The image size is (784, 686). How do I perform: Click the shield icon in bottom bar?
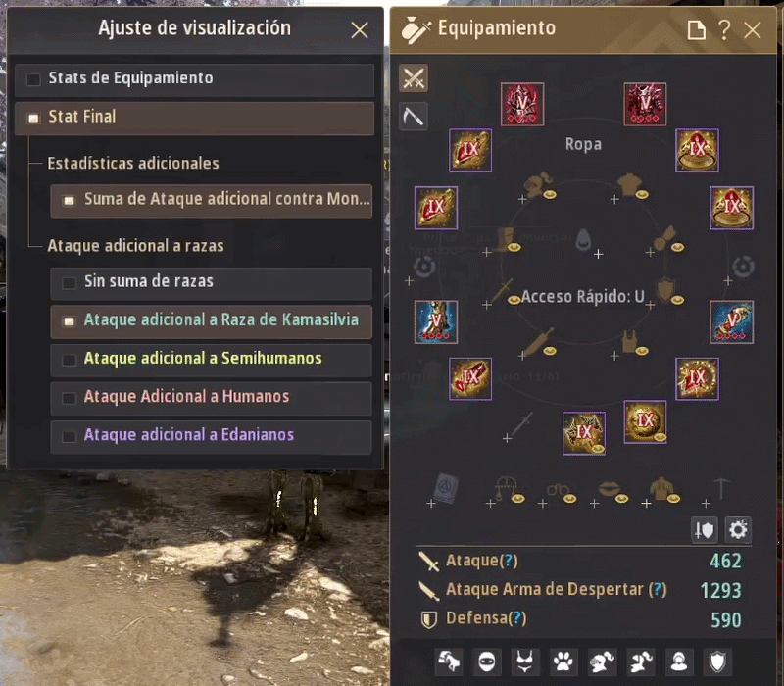(717, 662)
